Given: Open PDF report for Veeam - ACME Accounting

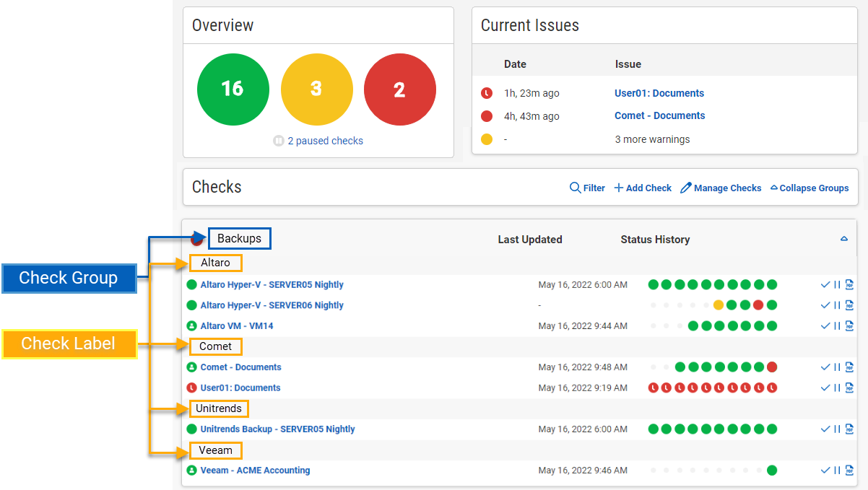Looking at the screenshot, I should pyautogui.click(x=850, y=471).
